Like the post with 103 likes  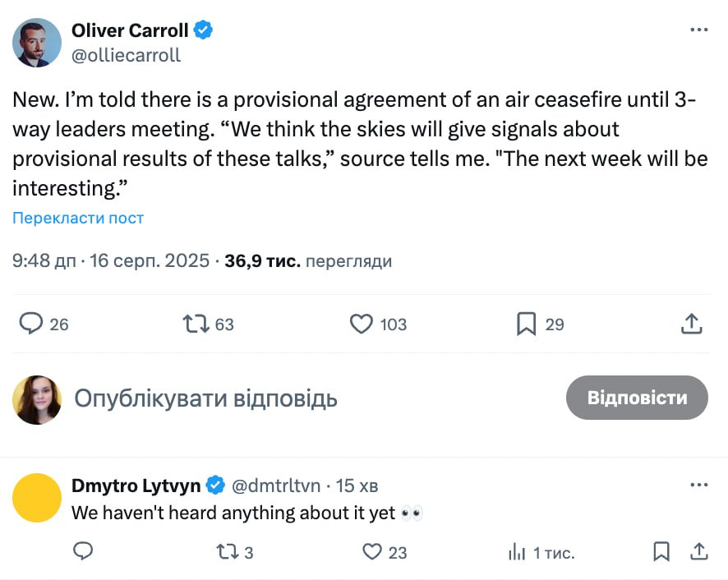[362, 324]
